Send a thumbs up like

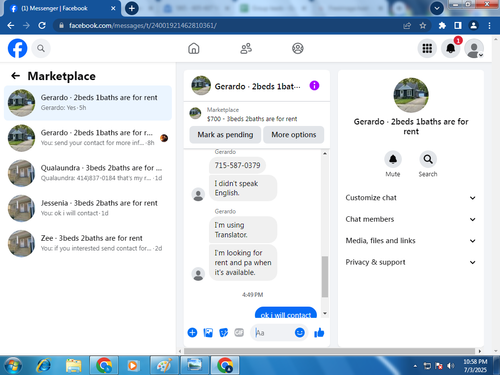pyautogui.click(x=319, y=332)
